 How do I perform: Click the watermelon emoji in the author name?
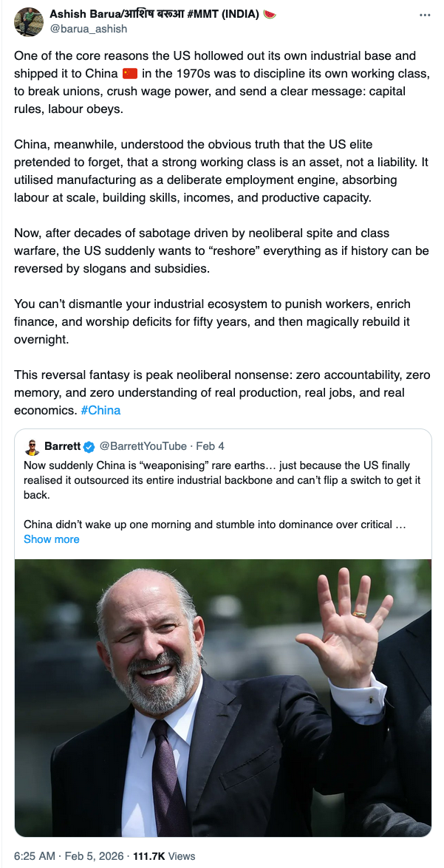[270, 15]
